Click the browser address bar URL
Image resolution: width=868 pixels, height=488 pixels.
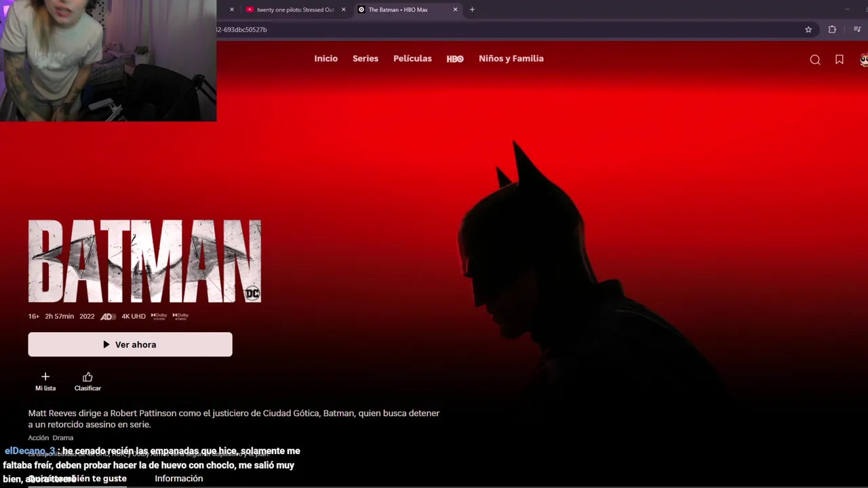(x=241, y=30)
